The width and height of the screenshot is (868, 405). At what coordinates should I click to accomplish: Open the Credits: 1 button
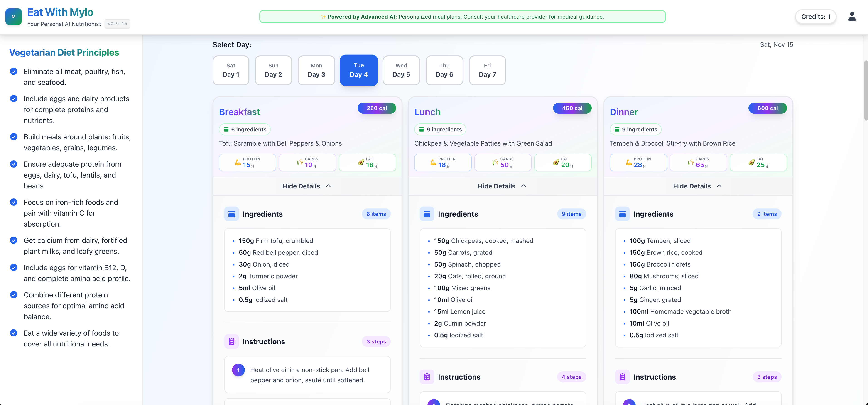(815, 17)
